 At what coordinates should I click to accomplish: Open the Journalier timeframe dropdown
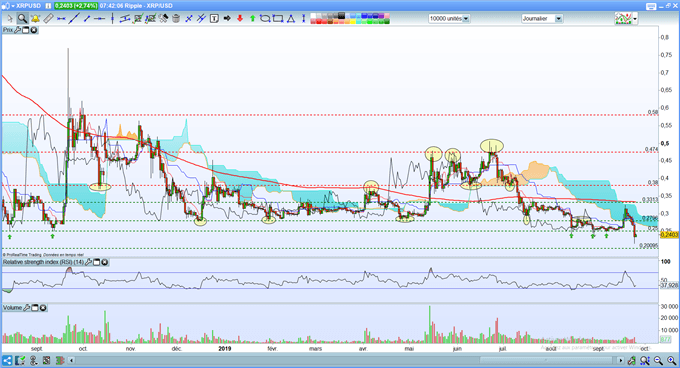[x=542, y=19]
